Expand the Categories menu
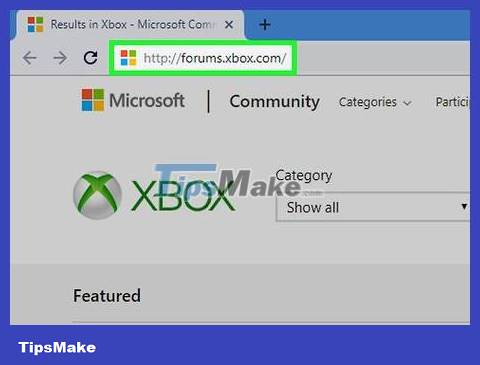Screen dimensions: 480x365 click(375, 102)
